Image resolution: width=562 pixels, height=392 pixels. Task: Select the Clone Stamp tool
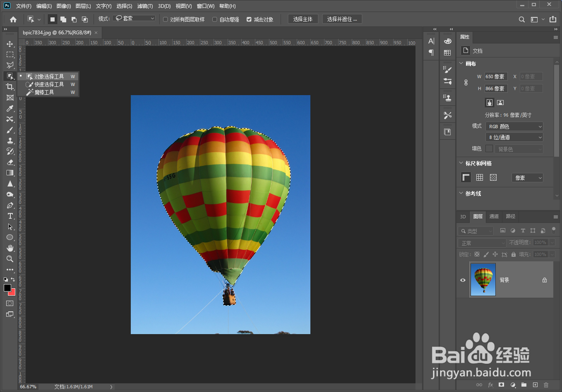pos(10,141)
